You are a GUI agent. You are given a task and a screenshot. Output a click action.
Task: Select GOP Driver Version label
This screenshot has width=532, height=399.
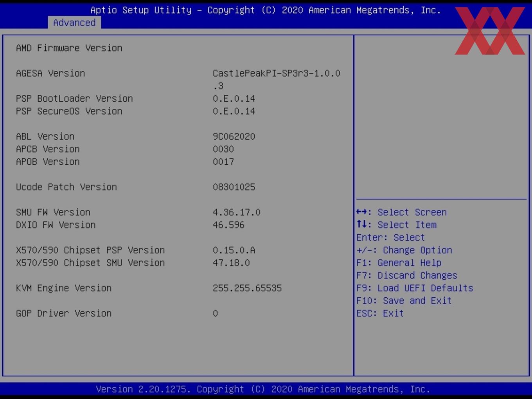pos(64,313)
